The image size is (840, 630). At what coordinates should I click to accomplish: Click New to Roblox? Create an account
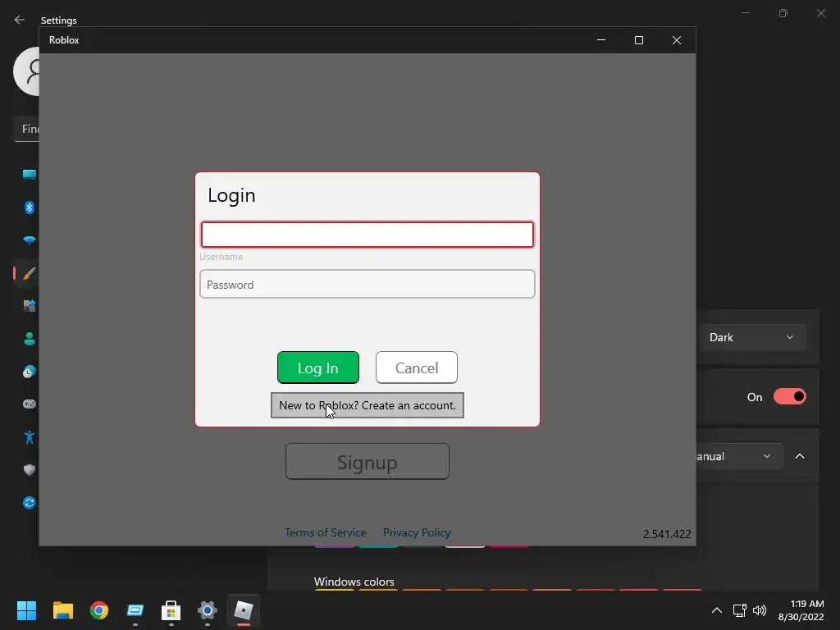(367, 405)
